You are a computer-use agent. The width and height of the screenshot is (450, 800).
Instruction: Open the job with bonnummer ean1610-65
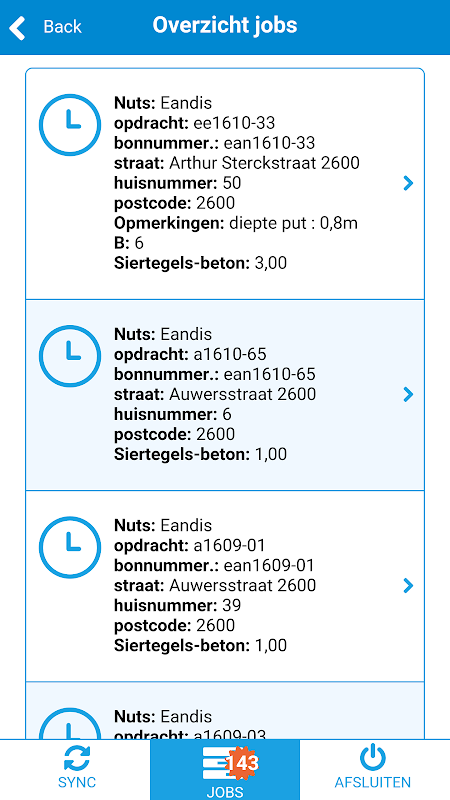(x=225, y=395)
